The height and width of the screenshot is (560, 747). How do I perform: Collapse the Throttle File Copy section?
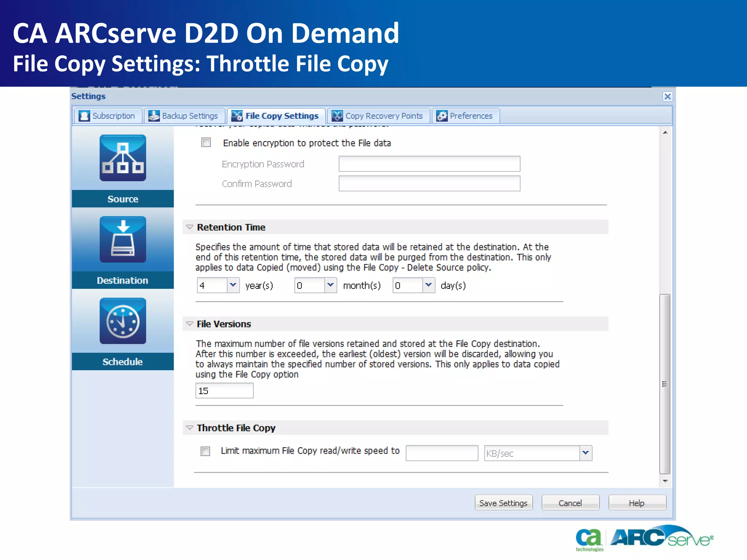[x=189, y=428]
